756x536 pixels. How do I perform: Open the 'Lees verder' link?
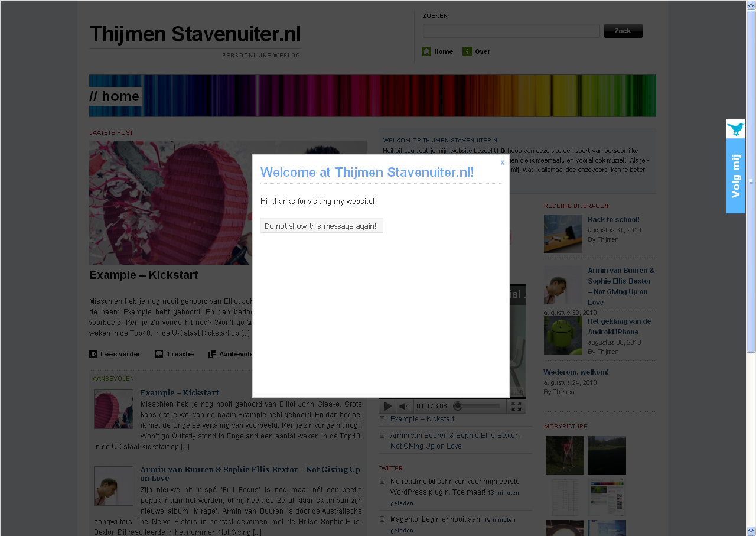click(x=120, y=354)
